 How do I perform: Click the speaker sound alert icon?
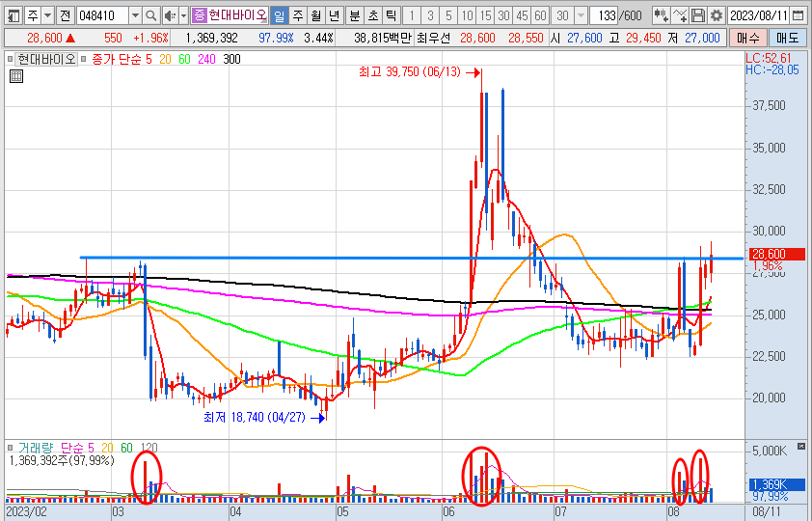pos(170,15)
